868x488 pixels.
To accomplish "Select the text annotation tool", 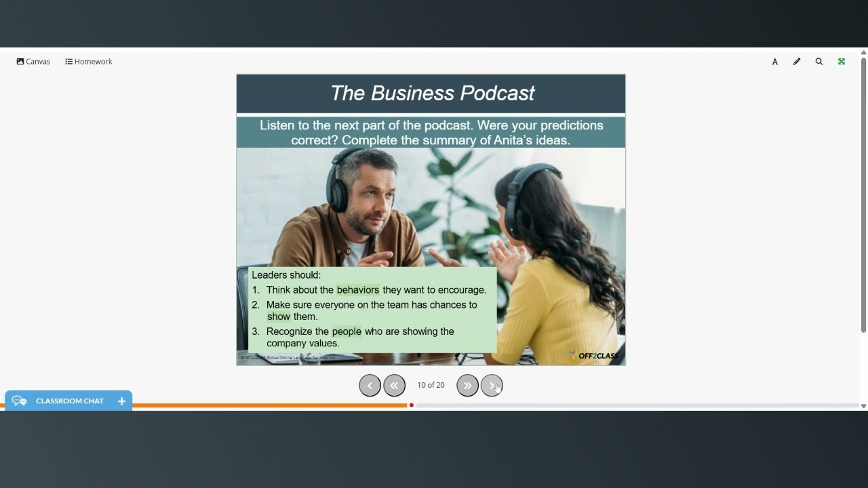I will 775,62.
